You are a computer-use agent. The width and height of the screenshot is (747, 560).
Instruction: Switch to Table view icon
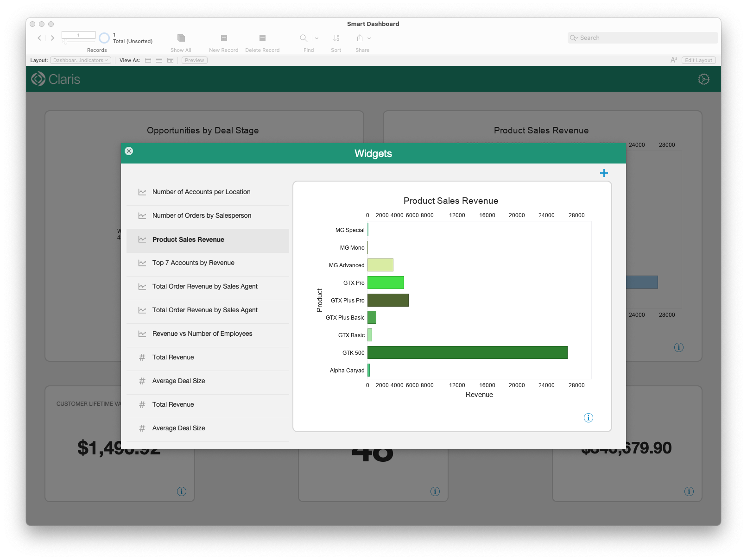point(171,60)
